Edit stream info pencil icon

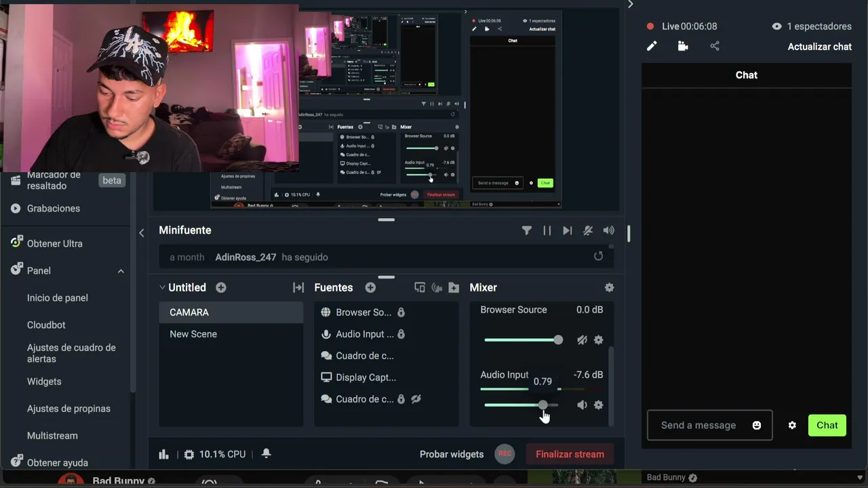[652, 46]
